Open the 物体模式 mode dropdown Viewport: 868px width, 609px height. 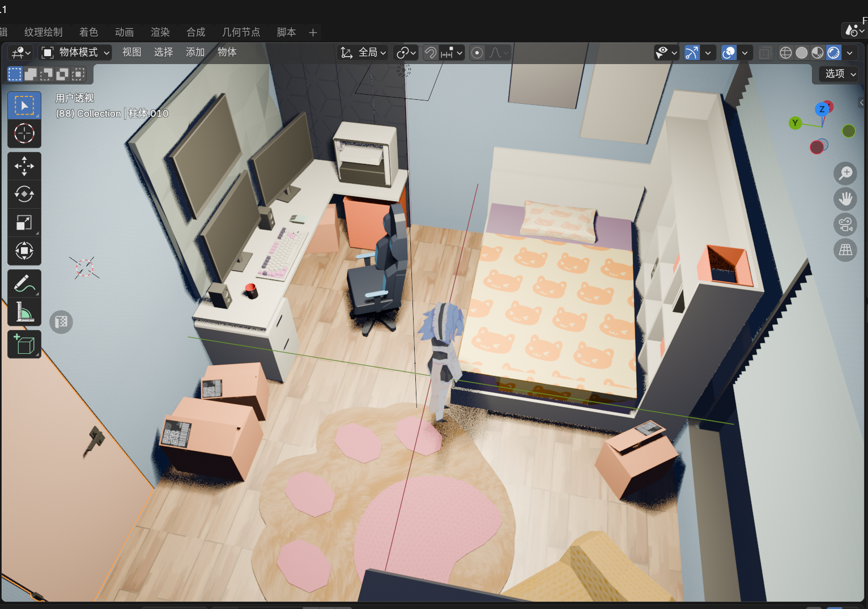(x=75, y=53)
